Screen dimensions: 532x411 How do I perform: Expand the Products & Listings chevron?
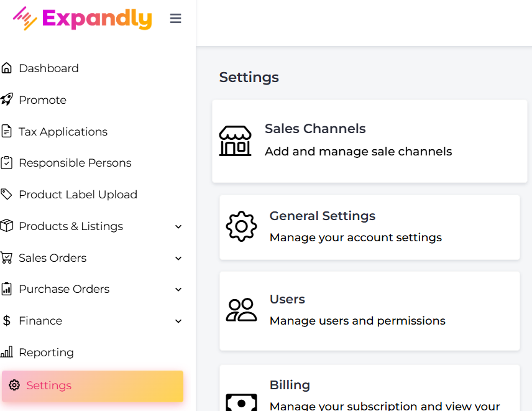pyautogui.click(x=178, y=226)
